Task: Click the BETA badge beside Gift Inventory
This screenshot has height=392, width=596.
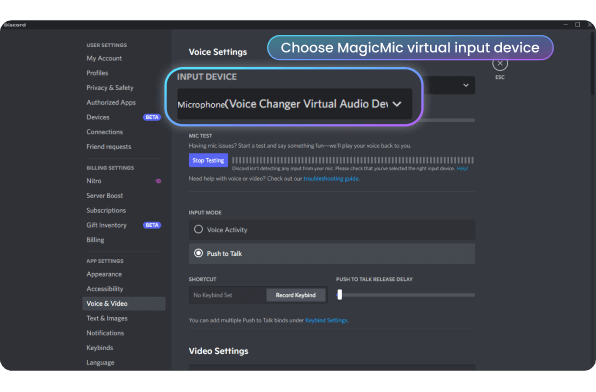Action: tap(152, 225)
